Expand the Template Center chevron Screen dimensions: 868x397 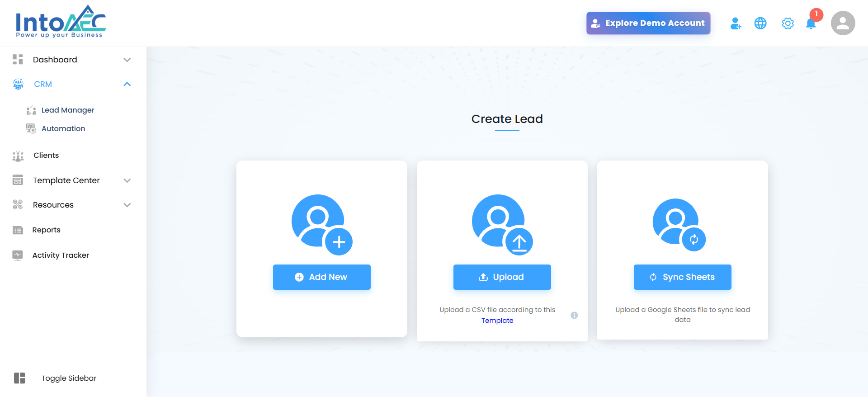click(x=127, y=180)
